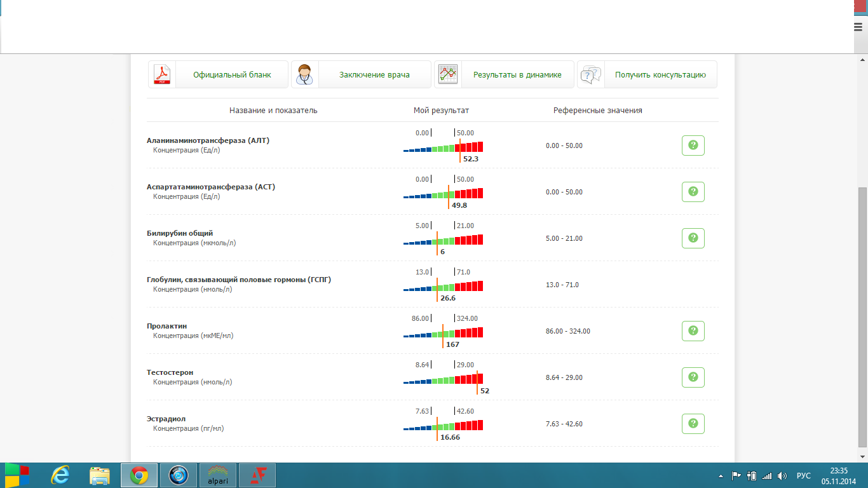Click speech bubble icon for consultation

[591, 74]
